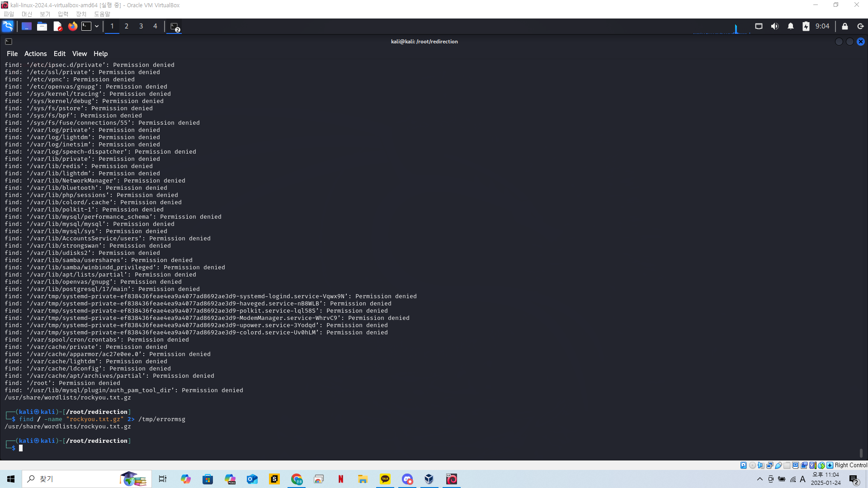The image size is (868, 488).
Task: Switch to workspace 3
Action: (141, 26)
